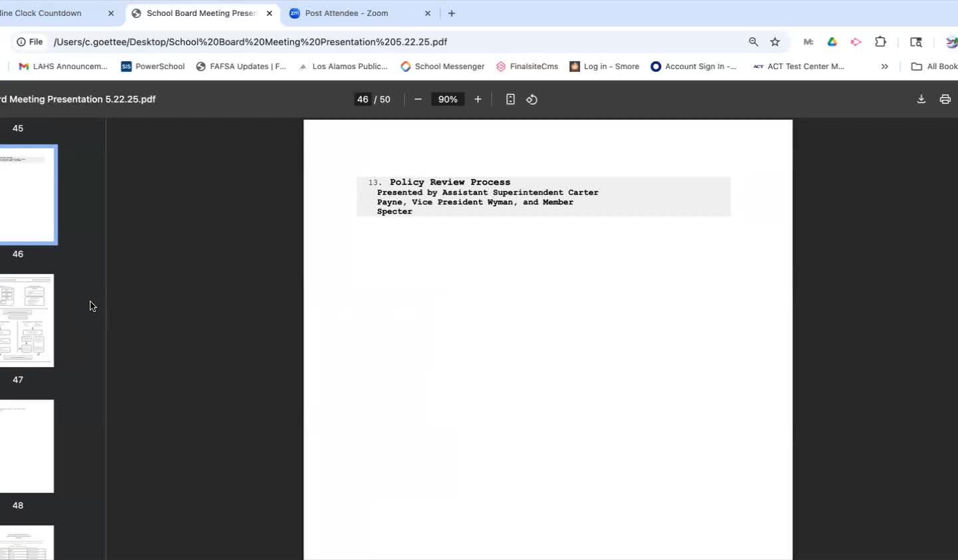Image resolution: width=958 pixels, height=560 pixels.
Task: Click the search magnifier in address bar
Action: pyautogui.click(x=753, y=42)
